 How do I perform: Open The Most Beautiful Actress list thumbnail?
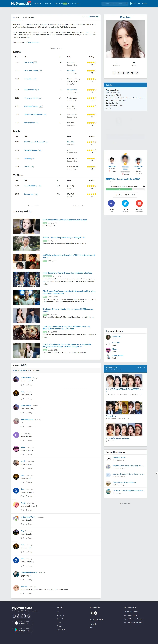pyautogui.click(x=124, y=380)
